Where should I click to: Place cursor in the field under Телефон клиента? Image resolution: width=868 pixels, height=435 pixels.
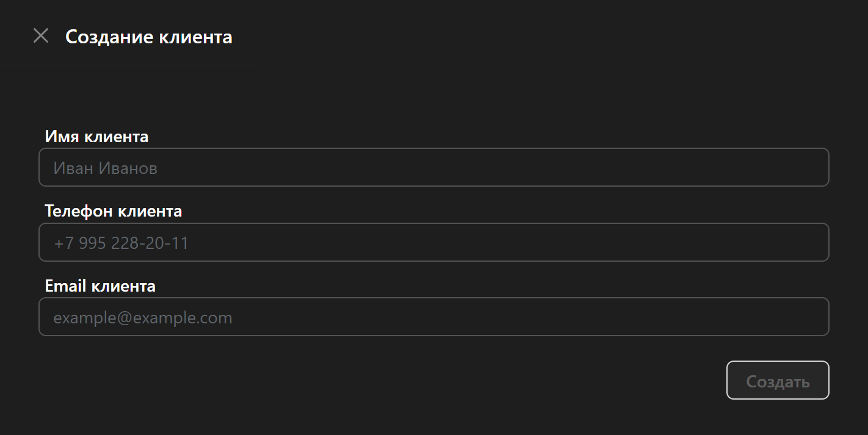click(433, 242)
